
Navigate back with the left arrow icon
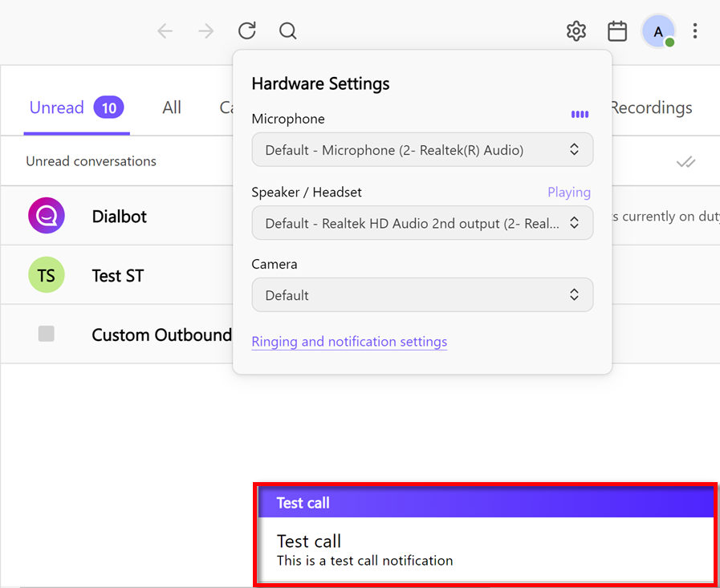pos(165,30)
